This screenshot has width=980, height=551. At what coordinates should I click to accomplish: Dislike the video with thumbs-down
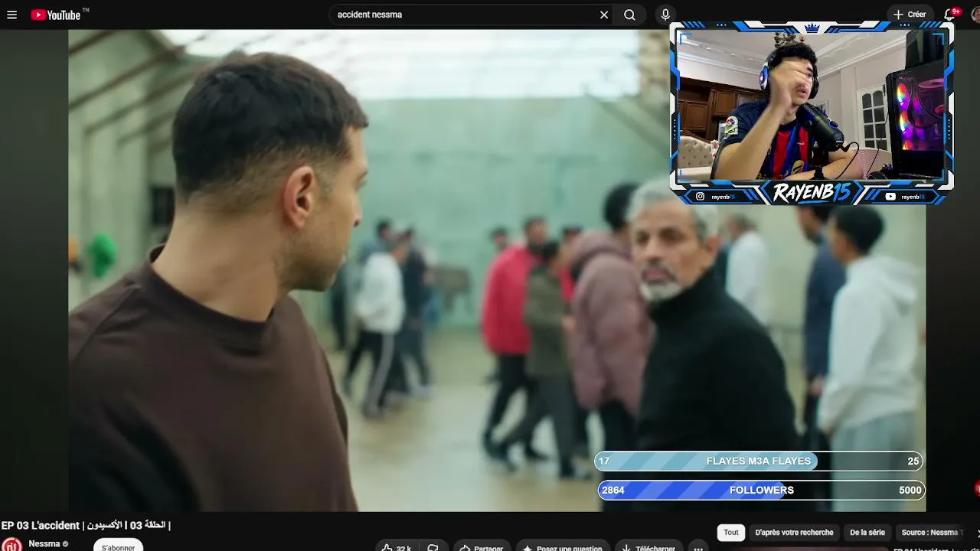[x=433, y=547]
